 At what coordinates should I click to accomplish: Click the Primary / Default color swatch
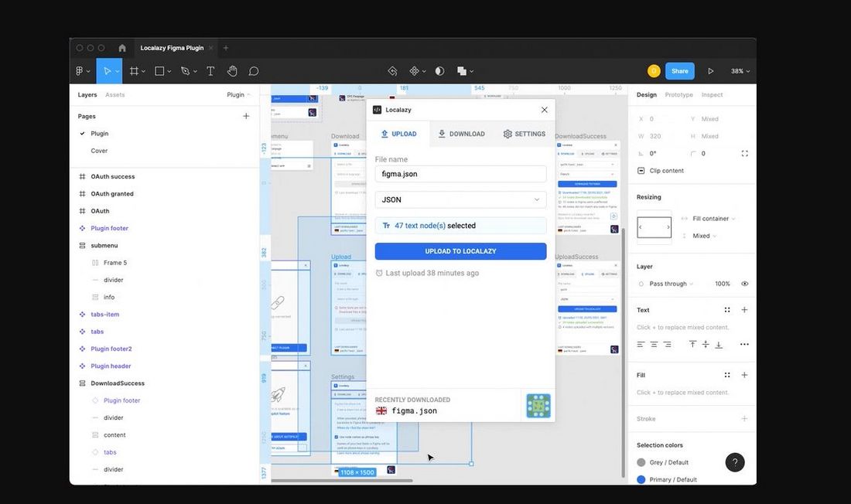pos(641,479)
